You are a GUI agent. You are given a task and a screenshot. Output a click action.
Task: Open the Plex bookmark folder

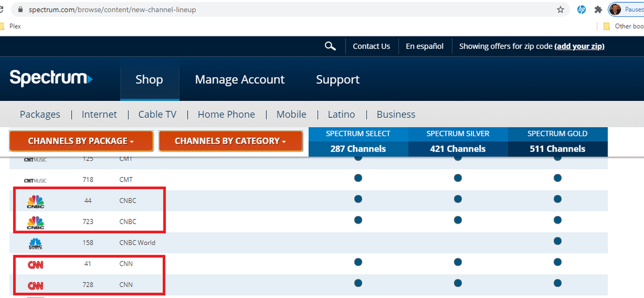pos(11,26)
